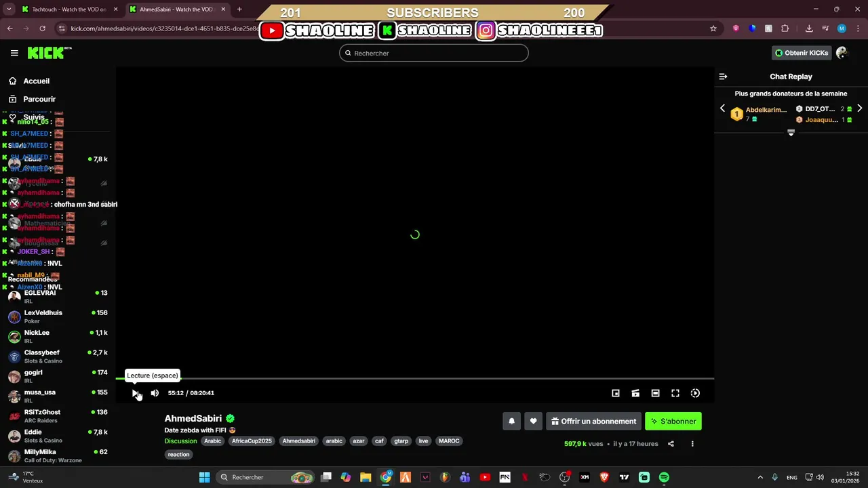
Task: Open the mini player mode icon
Action: coord(616,393)
